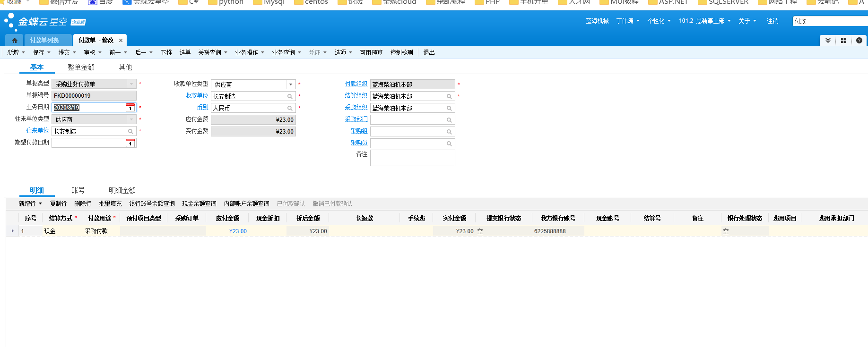Switch to the 整单金额 tab

point(81,67)
